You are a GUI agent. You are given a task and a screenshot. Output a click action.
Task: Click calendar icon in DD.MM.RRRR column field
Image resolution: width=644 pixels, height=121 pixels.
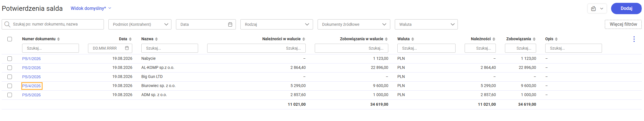127,48
